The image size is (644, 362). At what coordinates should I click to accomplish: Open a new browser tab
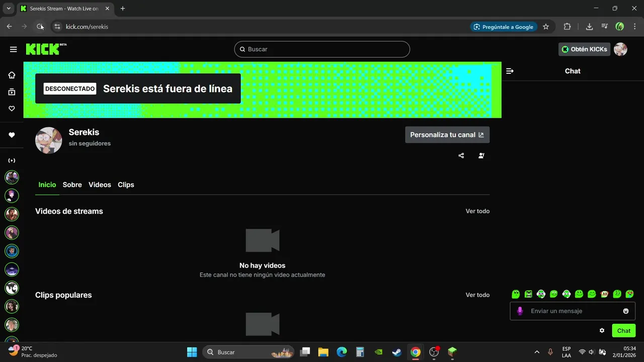[x=123, y=9]
